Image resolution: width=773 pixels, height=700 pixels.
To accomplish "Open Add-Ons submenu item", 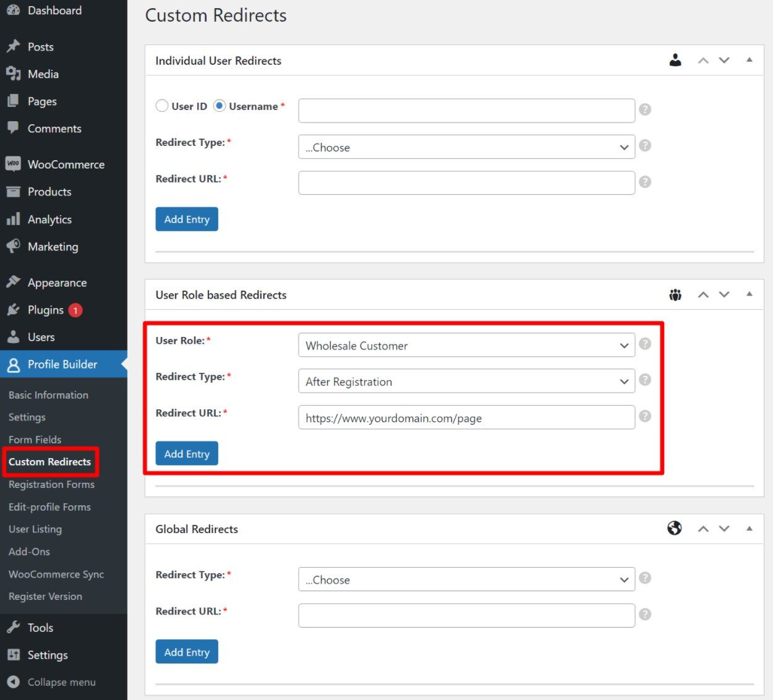I will (x=29, y=551).
